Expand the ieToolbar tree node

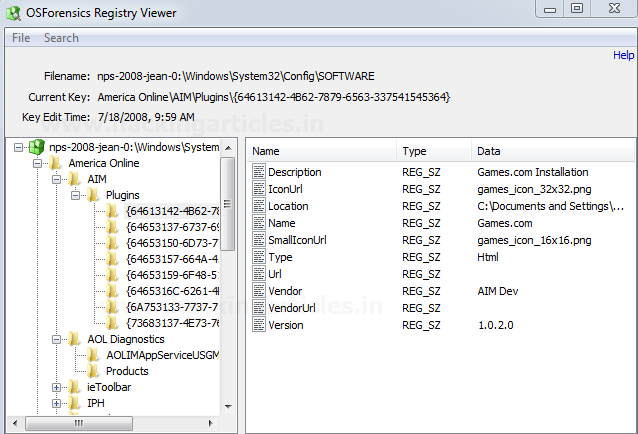coord(57,387)
